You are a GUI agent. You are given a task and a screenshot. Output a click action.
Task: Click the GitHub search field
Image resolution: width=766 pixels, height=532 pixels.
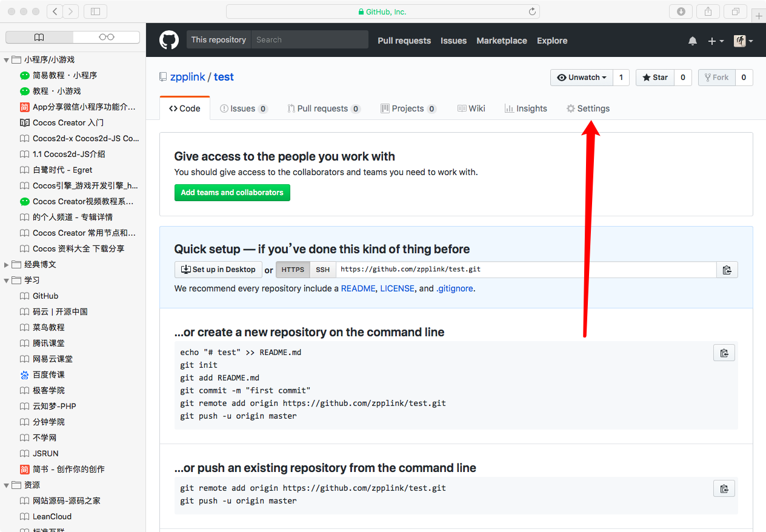coord(309,40)
